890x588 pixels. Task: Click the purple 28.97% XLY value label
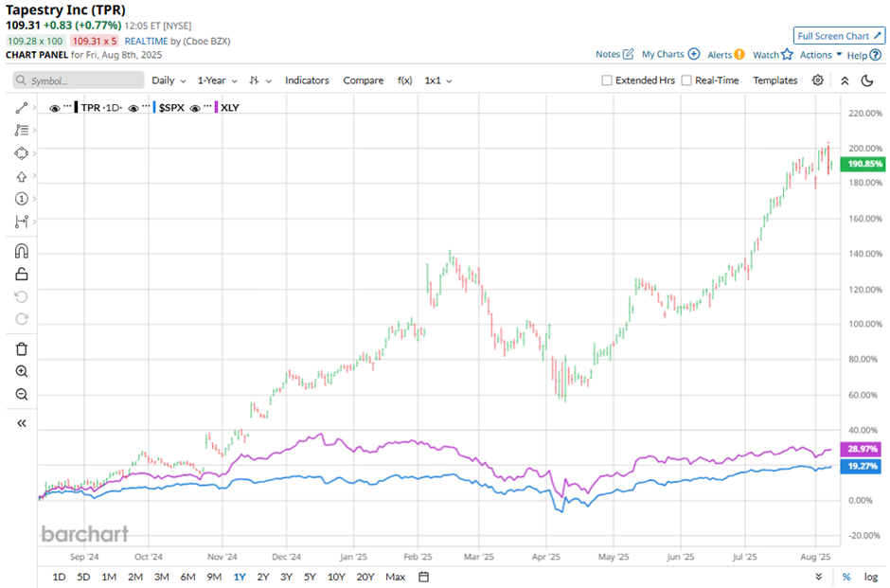863,449
